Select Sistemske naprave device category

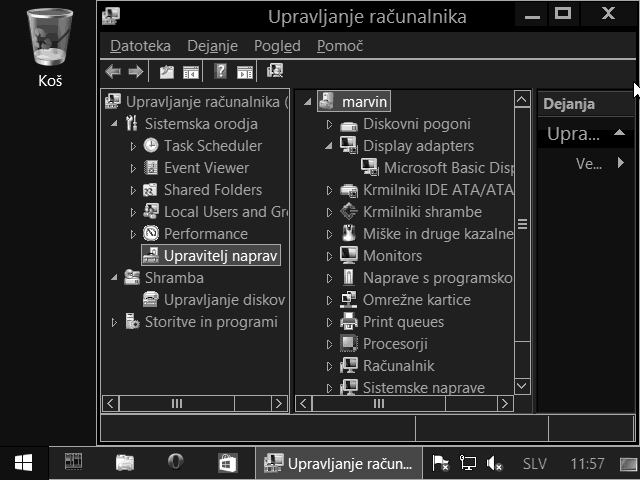424,387
